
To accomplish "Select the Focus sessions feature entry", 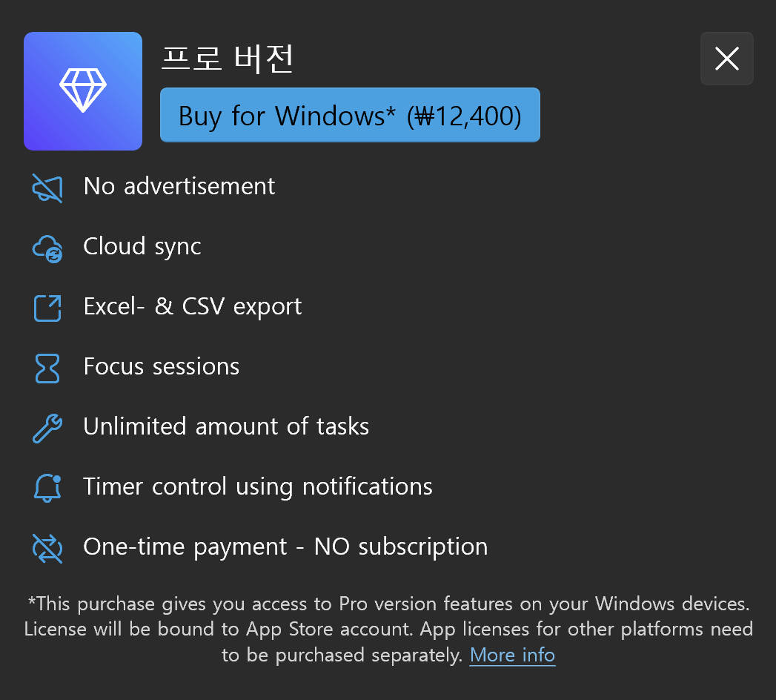I will tap(161, 367).
